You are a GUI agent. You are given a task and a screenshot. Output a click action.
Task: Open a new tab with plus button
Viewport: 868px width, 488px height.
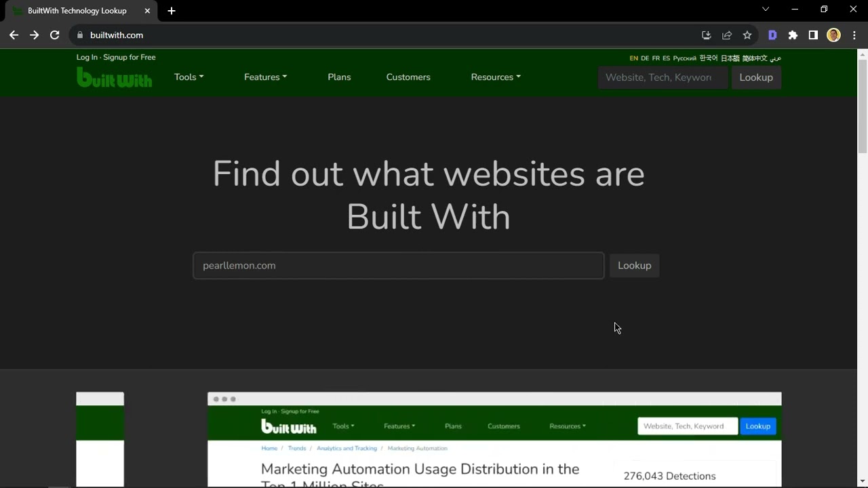coord(172,11)
